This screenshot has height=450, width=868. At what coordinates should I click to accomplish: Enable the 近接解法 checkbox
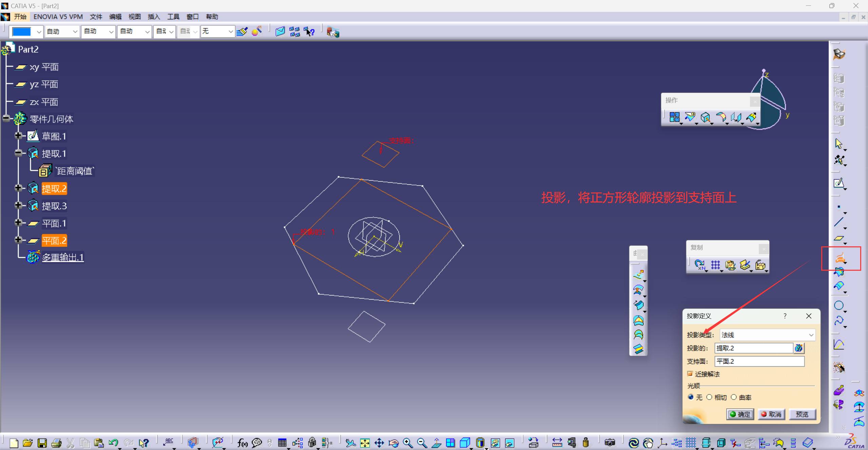(690, 374)
